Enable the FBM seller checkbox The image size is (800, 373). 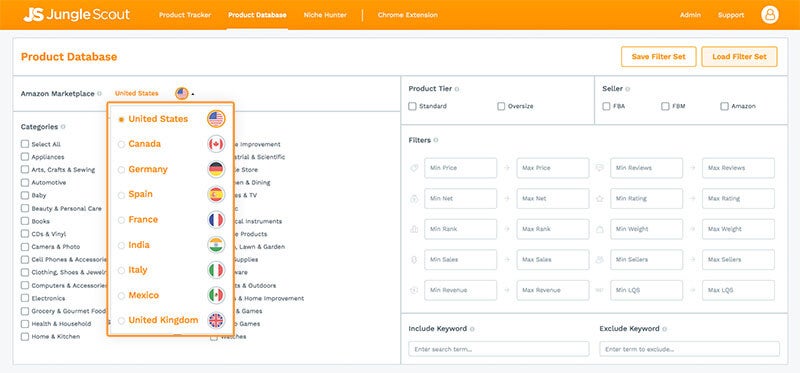pos(665,106)
